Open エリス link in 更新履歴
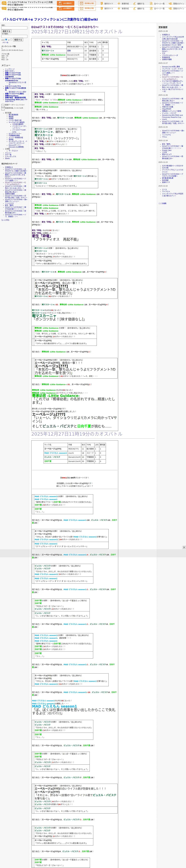The width and height of the screenshot is (186, 868). coord(164,189)
